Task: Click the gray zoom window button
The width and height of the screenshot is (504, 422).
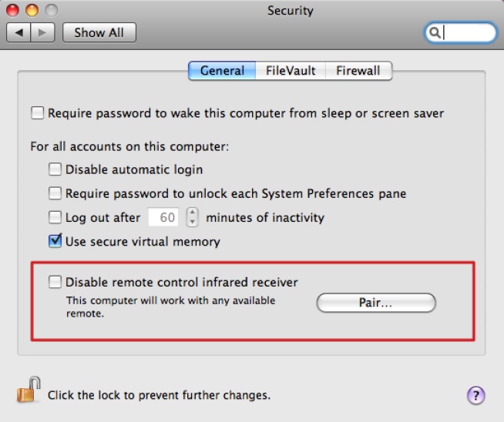Action: tap(51, 11)
